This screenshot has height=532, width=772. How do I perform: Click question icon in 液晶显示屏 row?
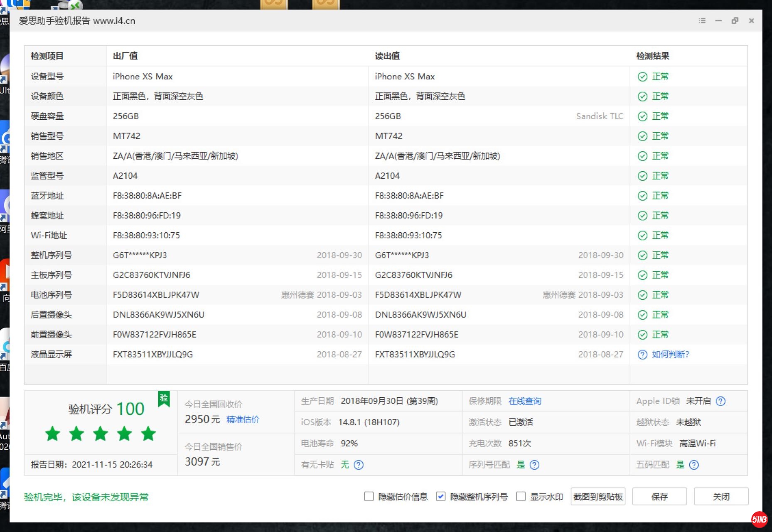tap(642, 355)
